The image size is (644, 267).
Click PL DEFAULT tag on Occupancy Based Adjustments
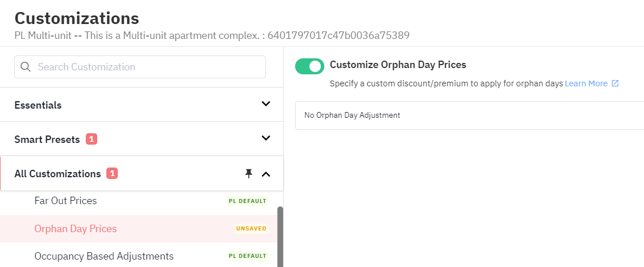[x=248, y=256]
